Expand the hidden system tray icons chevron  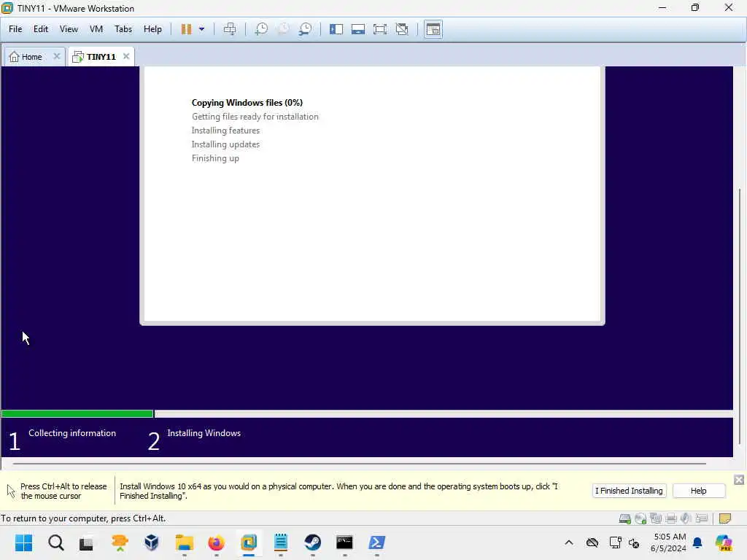coord(569,542)
